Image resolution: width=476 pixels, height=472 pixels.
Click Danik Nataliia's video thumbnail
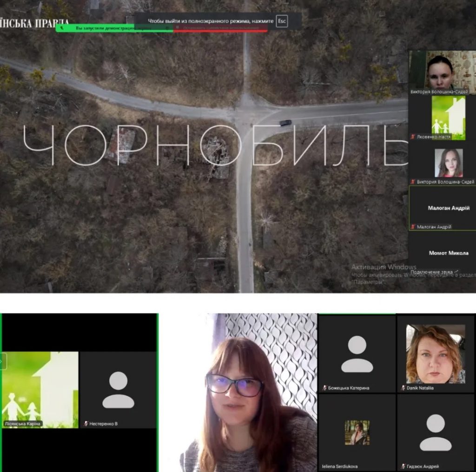tap(435, 354)
